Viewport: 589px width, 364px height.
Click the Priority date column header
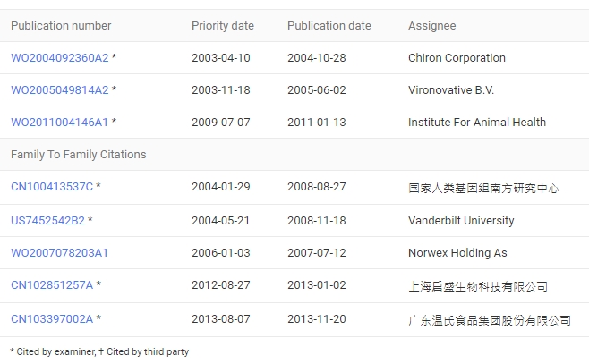click(x=223, y=26)
